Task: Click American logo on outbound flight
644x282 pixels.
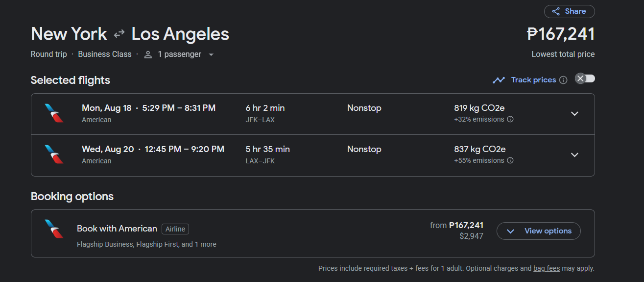Action: pyautogui.click(x=54, y=113)
